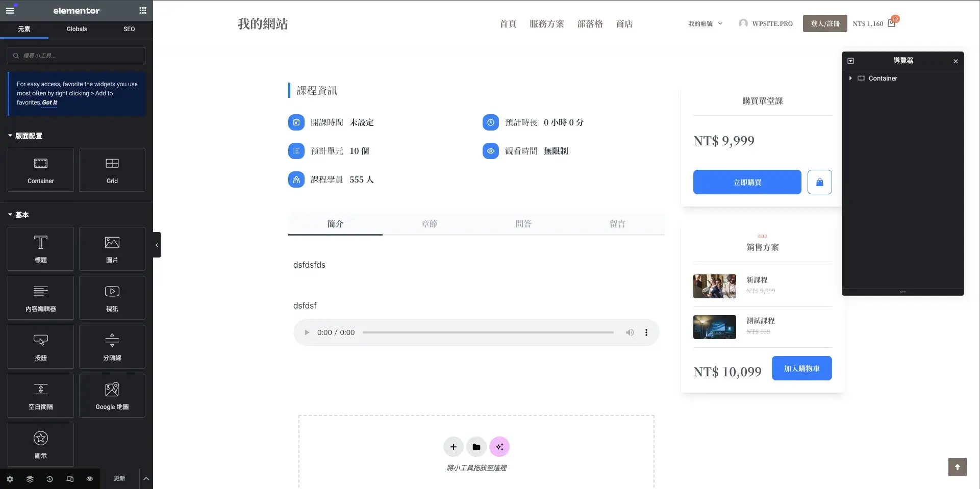Collapse the 版面配置 section
Screen dimensions: 980x489
click(x=25, y=136)
